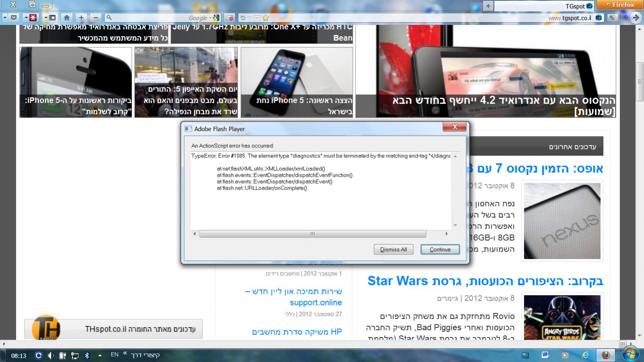Screen dimensions: 644x362
Task: Go forward with the round arrow button
Action: pos(636,18)
